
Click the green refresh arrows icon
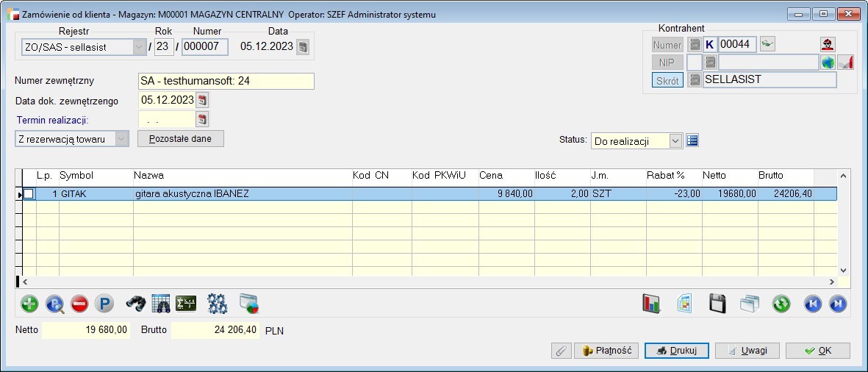[781, 304]
